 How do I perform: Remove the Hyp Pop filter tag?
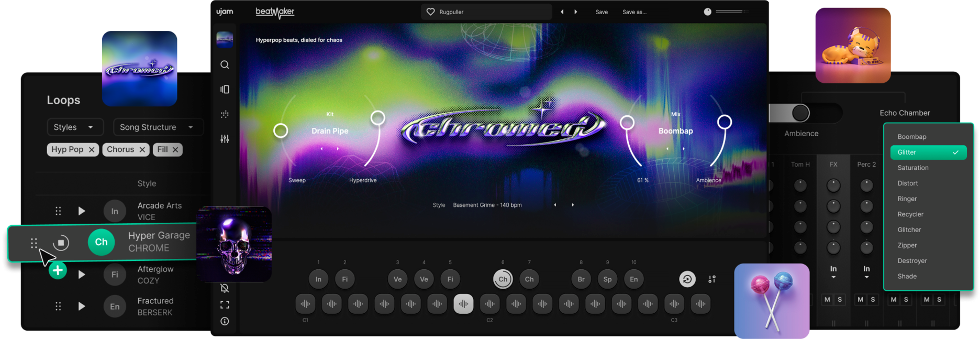click(x=92, y=150)
